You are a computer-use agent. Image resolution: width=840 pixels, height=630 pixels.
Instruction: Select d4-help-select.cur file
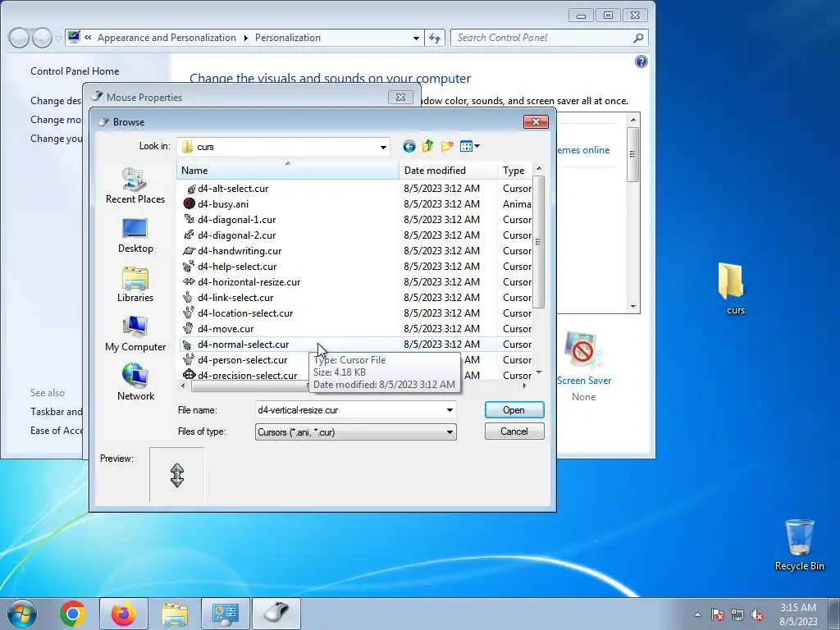tap(237, 267)
